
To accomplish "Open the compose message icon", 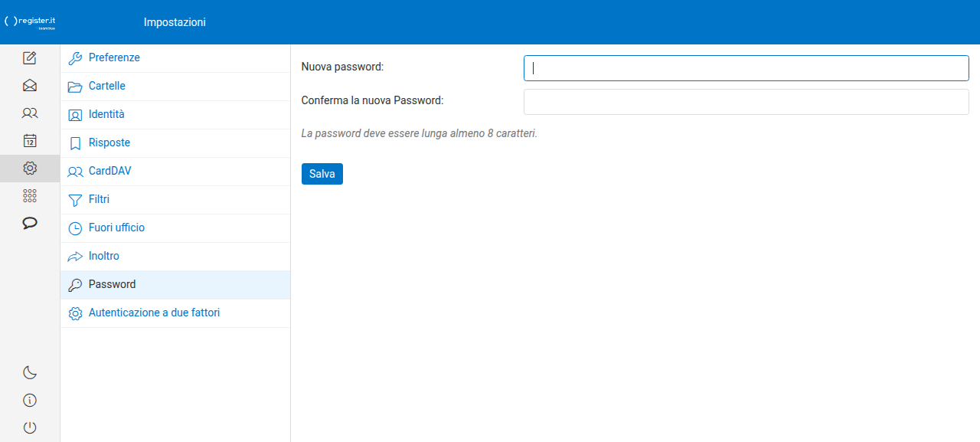I will point(30,57).
